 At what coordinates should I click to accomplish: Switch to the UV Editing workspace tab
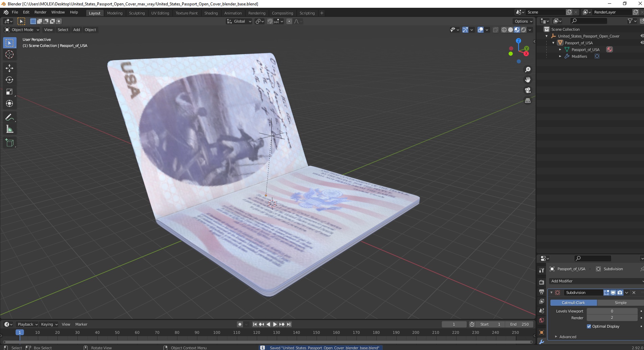click(x=160, y=13)
